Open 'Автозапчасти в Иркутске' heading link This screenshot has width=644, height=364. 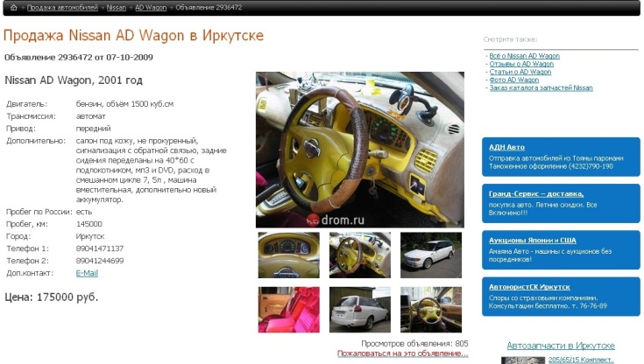[x=561, y=346]
